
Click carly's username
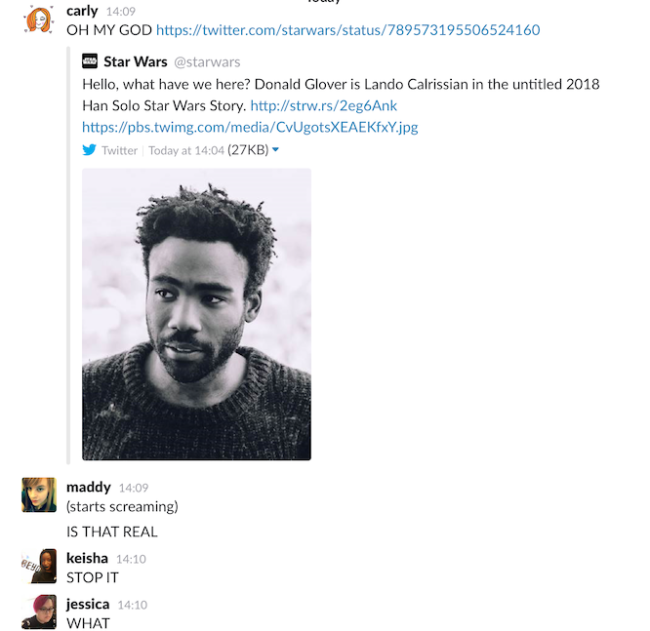(x=82, y=11)
